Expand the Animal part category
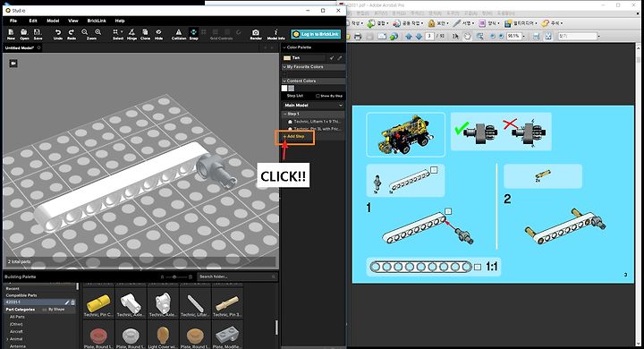This screenshot has height=349, width=644. [x=7, y=339]
